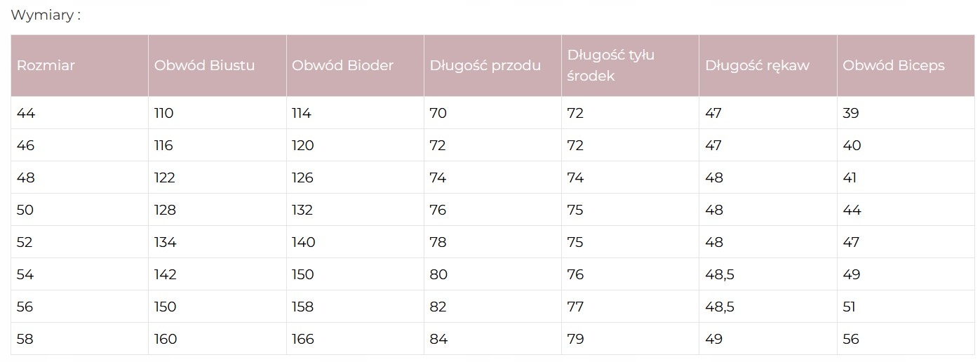Image resolution: width=980 pixels, height=362 pixels.
Task: Click the Rozmiar column header
Action: (46, 65)
